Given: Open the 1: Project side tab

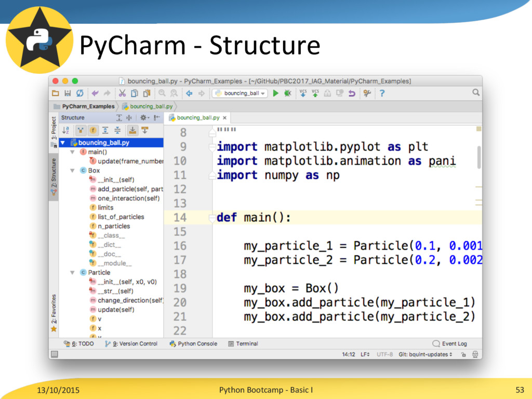Looking at the screenshot, I should (54, 131).
